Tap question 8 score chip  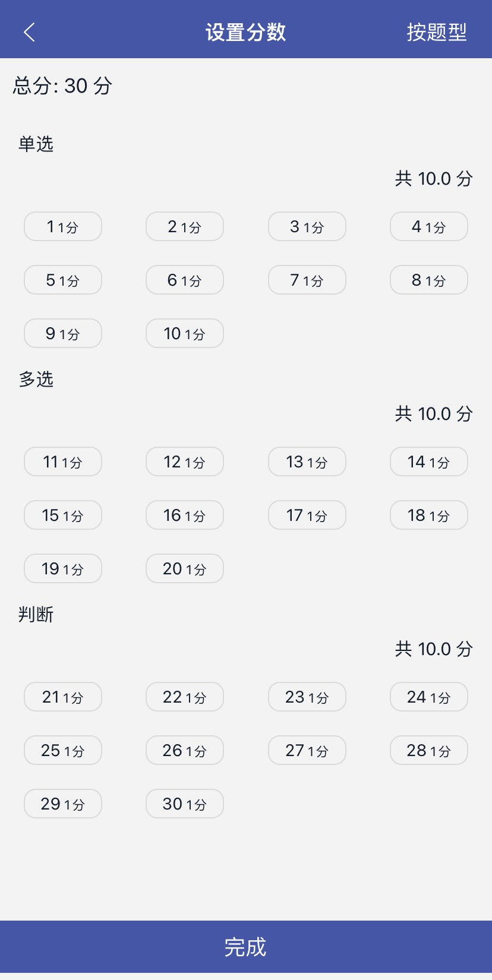[x=428, y=280]
